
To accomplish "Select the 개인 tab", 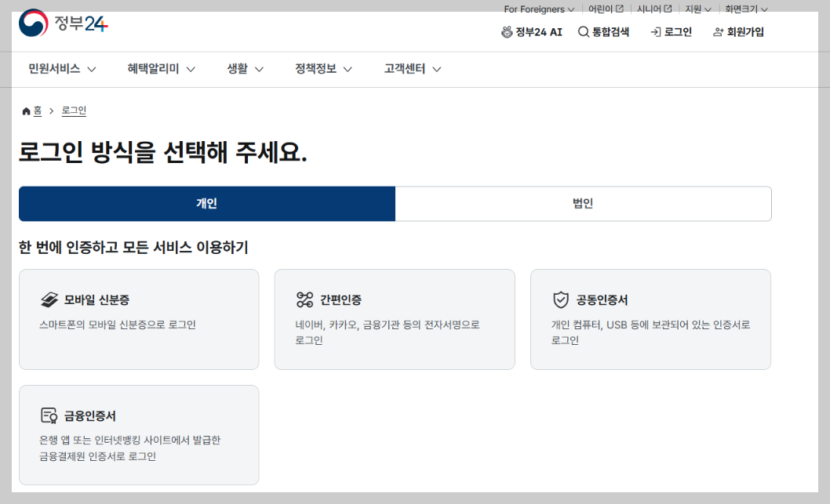I will [207, 204].
